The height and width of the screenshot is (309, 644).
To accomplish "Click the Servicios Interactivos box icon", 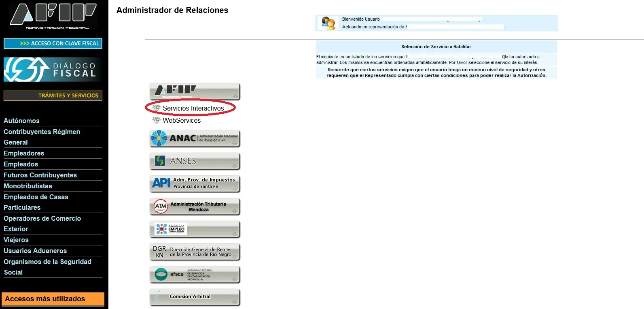I will (157, 108).
